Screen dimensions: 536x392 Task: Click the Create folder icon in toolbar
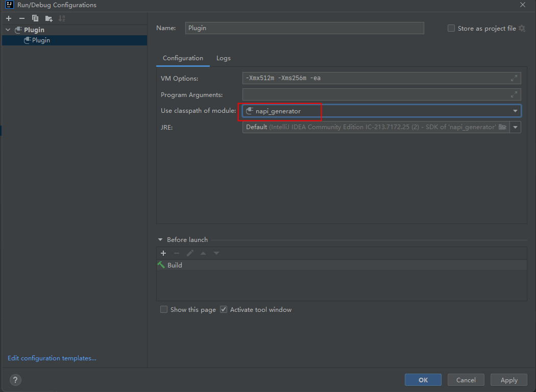click(48, 18)
